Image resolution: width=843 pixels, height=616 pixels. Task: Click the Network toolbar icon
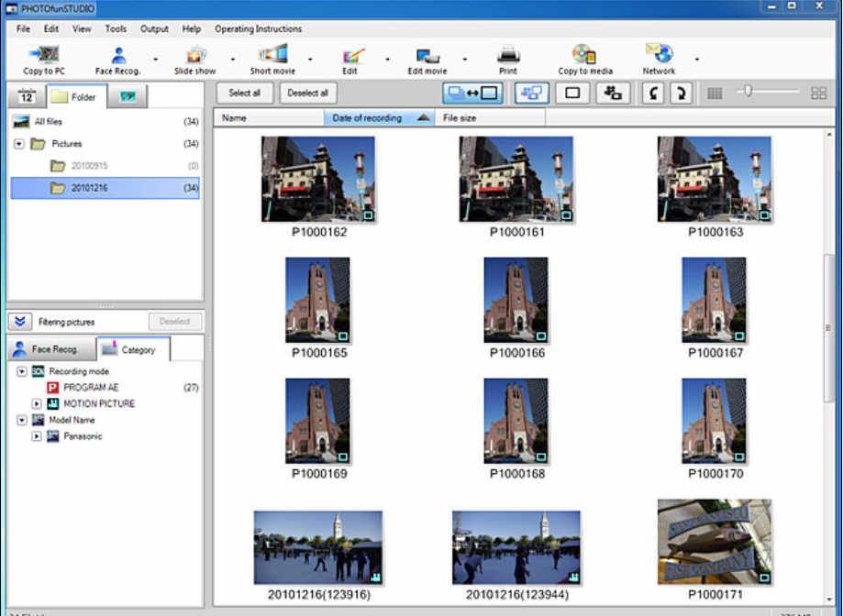660,60
